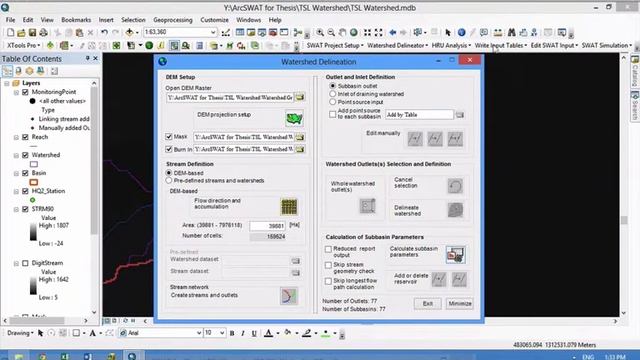Viewport: 640px width, 360px height.
Task: Toggle italic text in Drawing toolbar
Action: pos(243,333)
